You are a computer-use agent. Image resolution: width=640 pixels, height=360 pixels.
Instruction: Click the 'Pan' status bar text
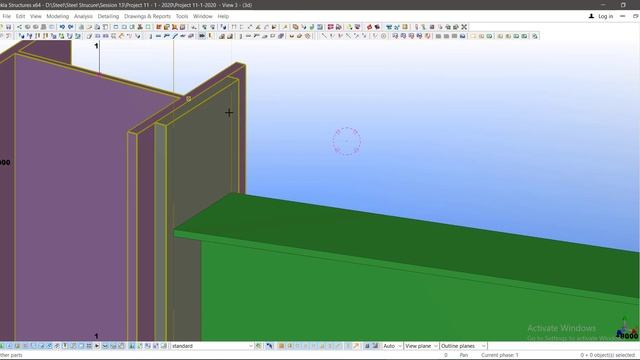pos(464,355)
